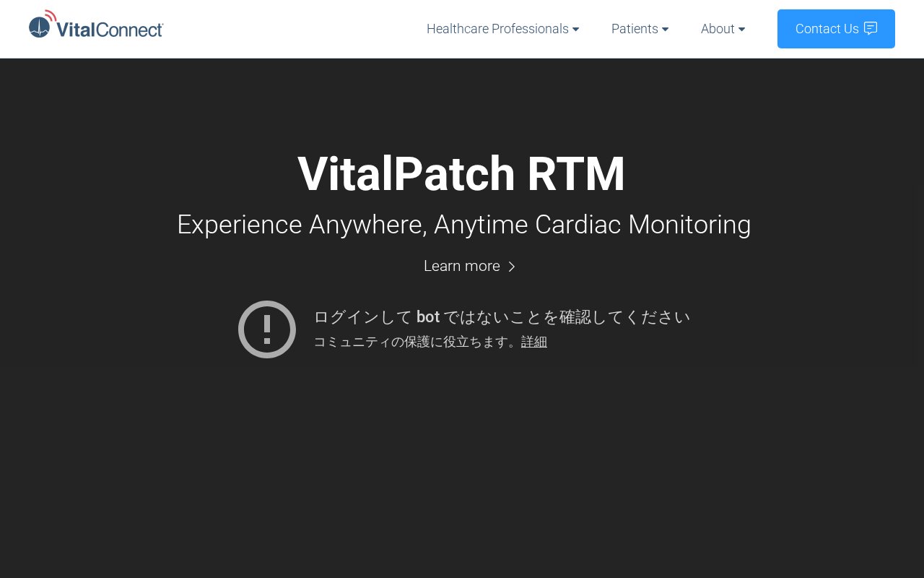Image resolution: width=924 pixels, height=578 pixels.
Task: Expand the caret beside About
Action: click(742, 30)
